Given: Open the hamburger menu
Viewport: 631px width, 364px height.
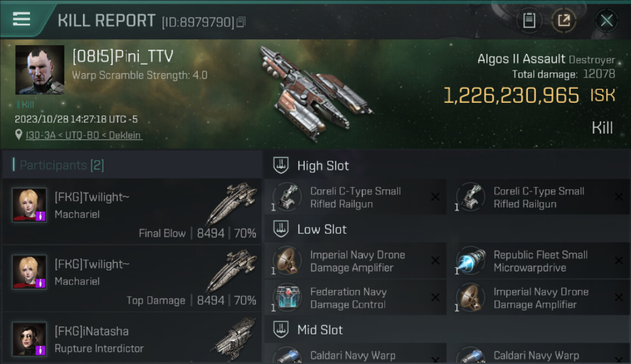Looking at the screenshot, I should point(22,19).
